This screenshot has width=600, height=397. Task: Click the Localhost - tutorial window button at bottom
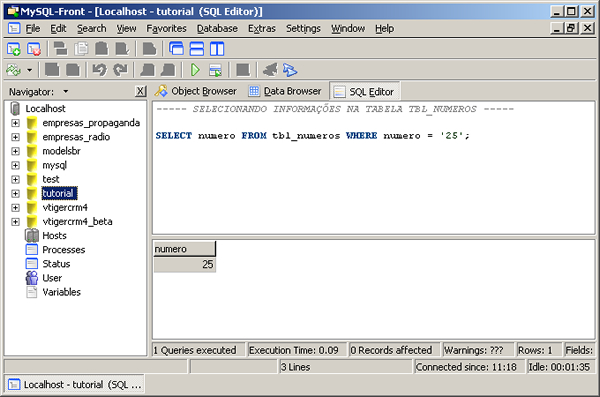(75, 384)
